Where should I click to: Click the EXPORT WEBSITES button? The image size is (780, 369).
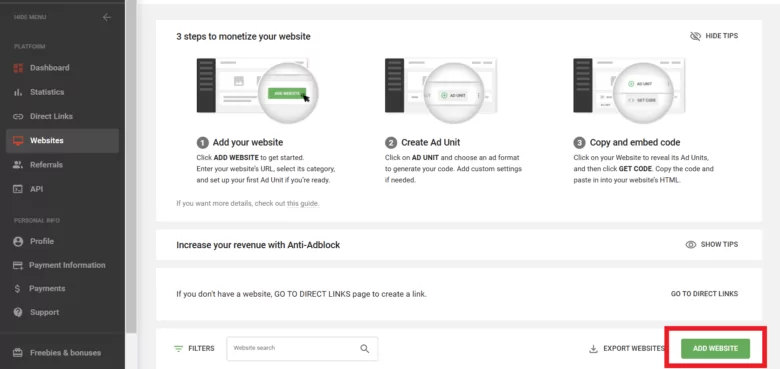pos(627,349)
